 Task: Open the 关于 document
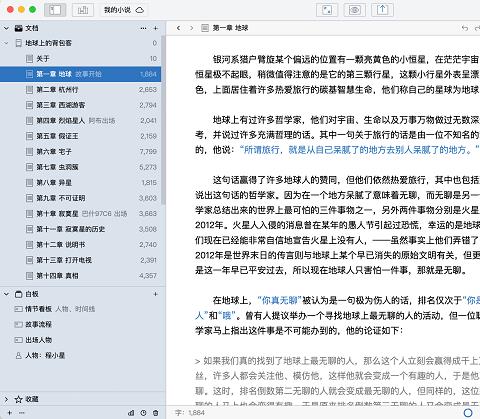[x=80, y=59]
